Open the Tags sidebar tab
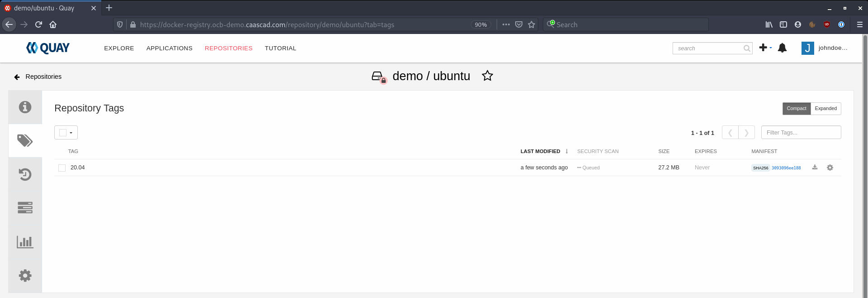Viewport: 868px width, 298px height. point(25,140)
